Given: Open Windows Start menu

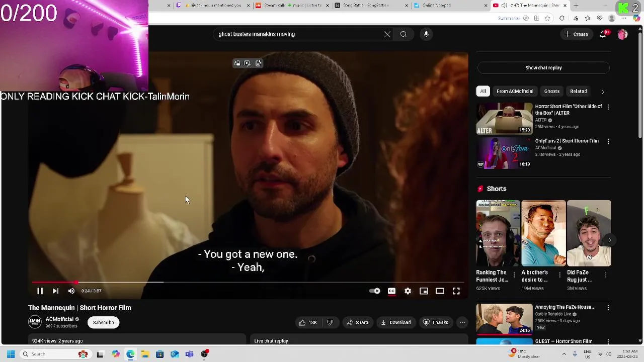Looking at the screenshot, I should pyautogui.click(x=11, y=354).
